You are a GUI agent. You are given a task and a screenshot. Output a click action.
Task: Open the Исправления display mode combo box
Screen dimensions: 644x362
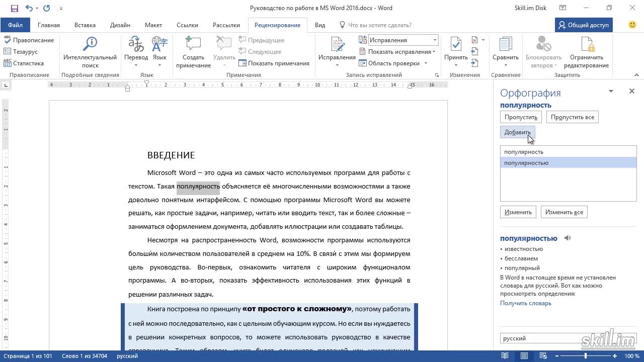(x=404, y=40)
